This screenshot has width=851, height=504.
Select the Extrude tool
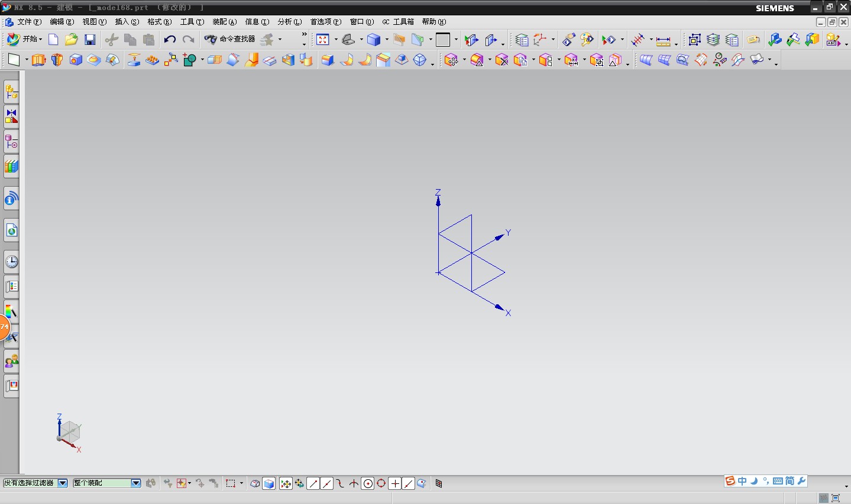point(38,60)
